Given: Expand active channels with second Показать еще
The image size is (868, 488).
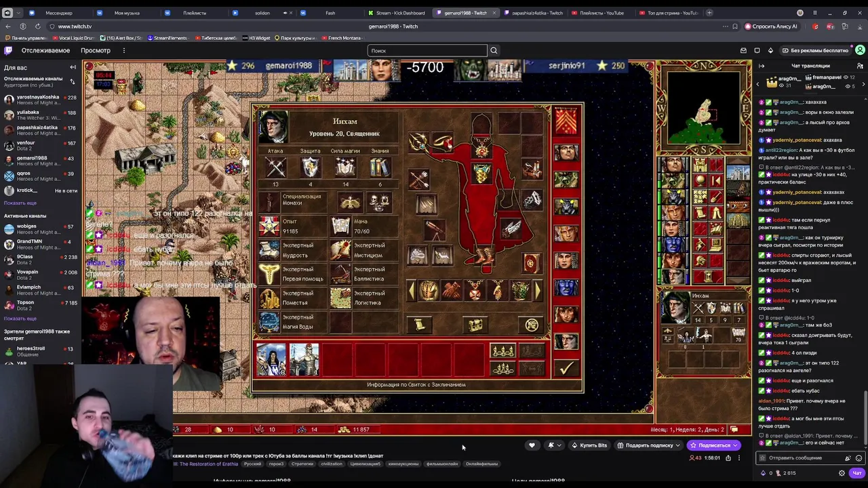Looking at the screenshot, I should coord(20,318).
